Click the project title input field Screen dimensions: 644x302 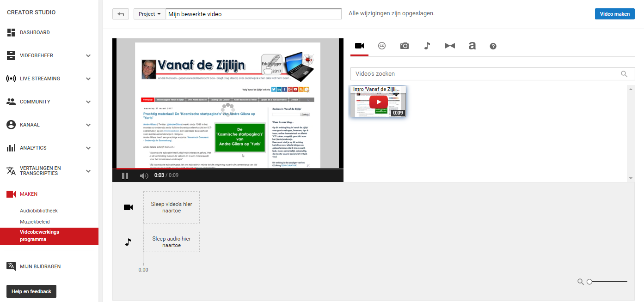tap(253, 14)
